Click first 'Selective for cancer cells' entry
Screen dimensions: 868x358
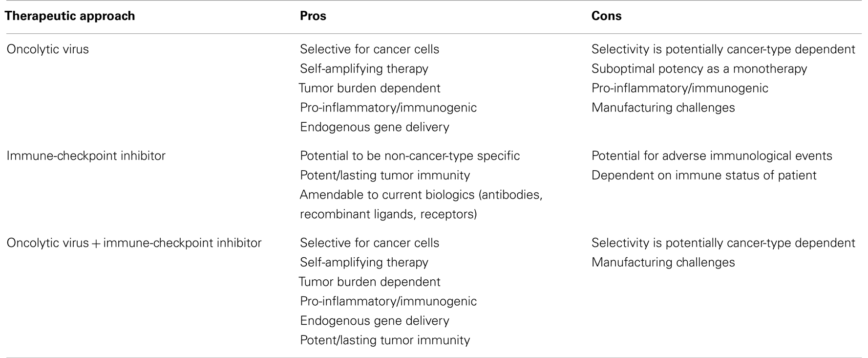369,49
